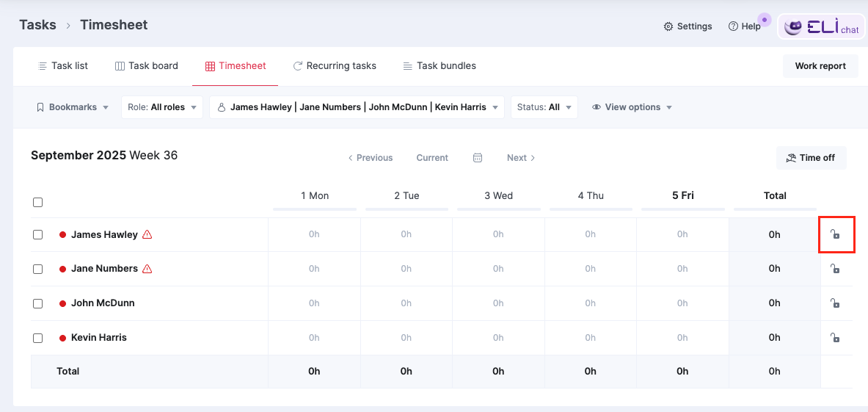Image resolution: width=868 pixels, height=412 pixels.
Task: Switch to the Task bundles tab
Action: pos(440,66)
